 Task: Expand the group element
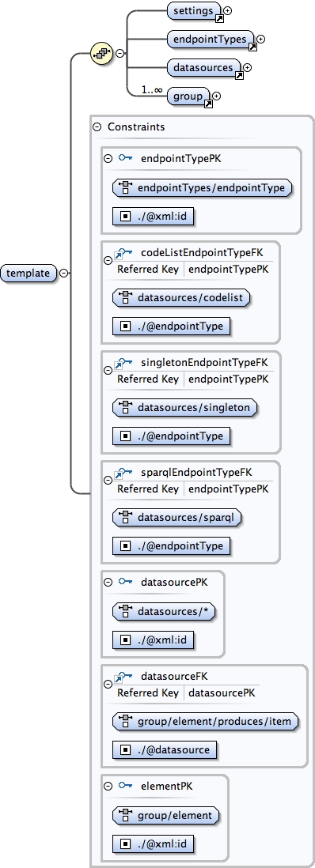[216, 96]
